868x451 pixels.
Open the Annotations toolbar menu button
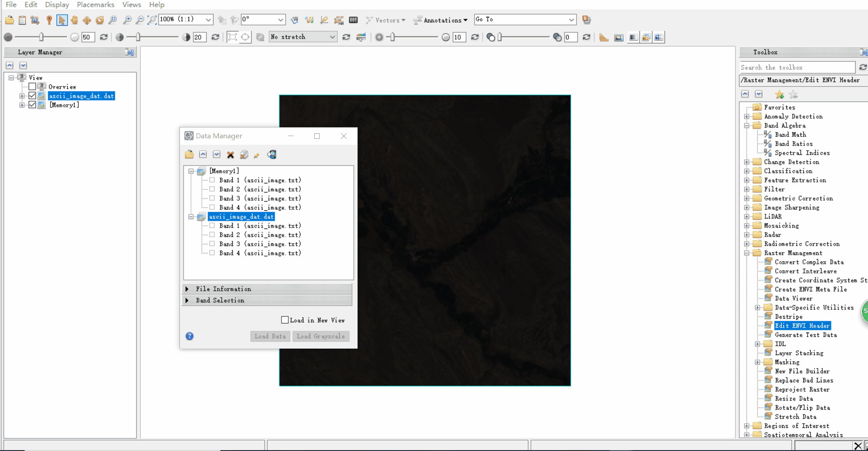click(440, 20)
